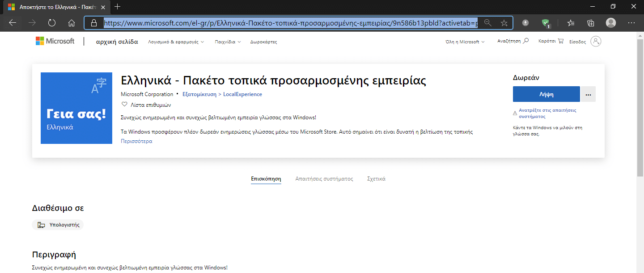Viewport: 644px width, 273px height.
Task: Click the Microsoft logo
Action: (55, 41)
